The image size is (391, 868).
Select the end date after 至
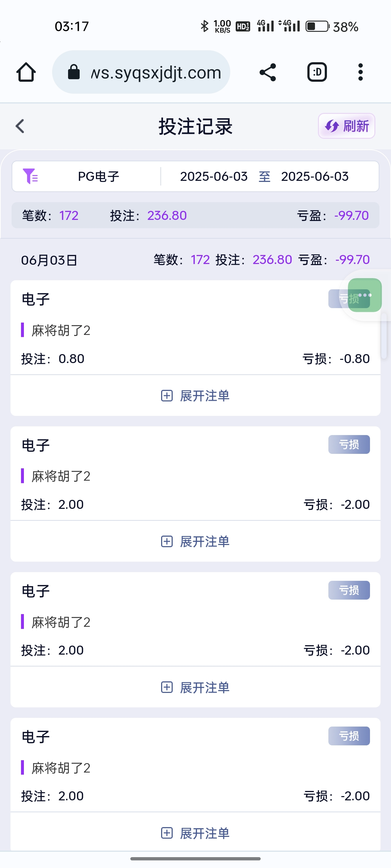pyautogui.click(x=315, y=176)
